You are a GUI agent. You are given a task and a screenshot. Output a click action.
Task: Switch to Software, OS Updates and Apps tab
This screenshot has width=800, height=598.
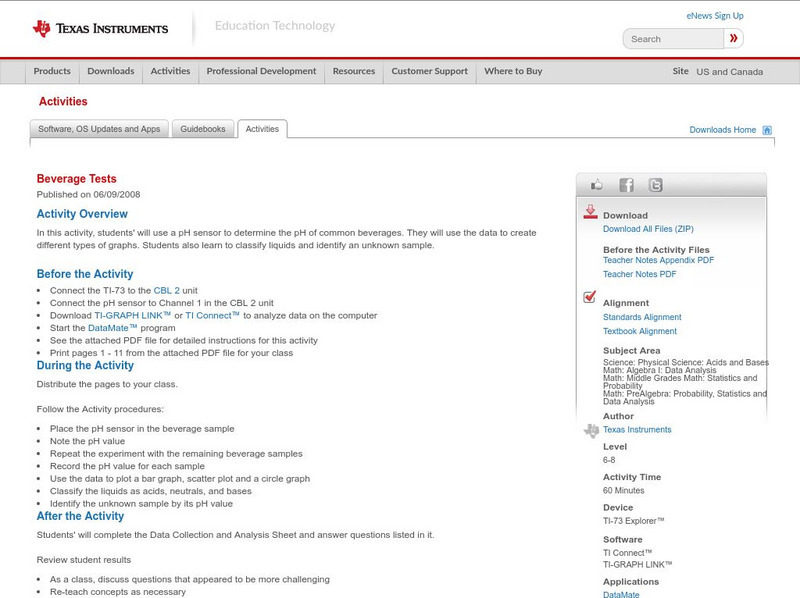coord(99,129)
